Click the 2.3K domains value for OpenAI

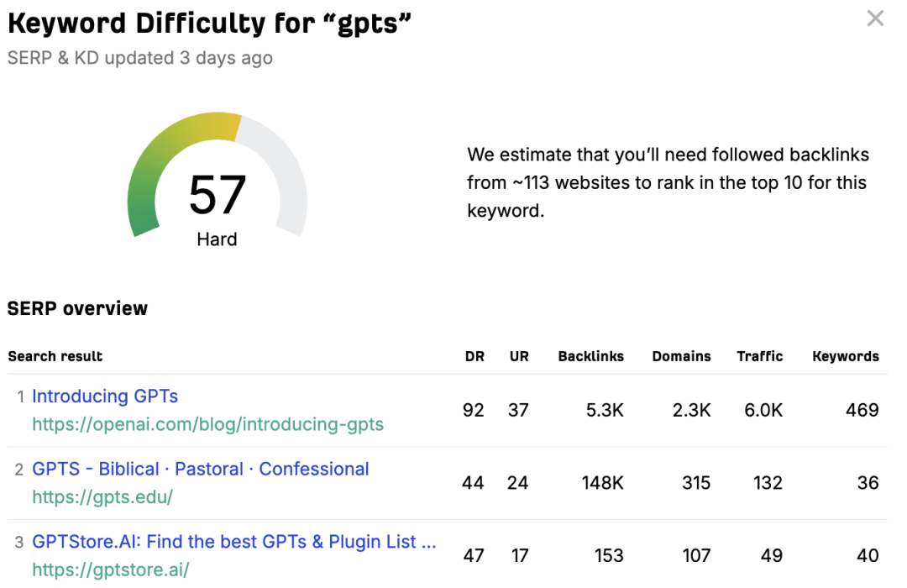coord(690,411)
